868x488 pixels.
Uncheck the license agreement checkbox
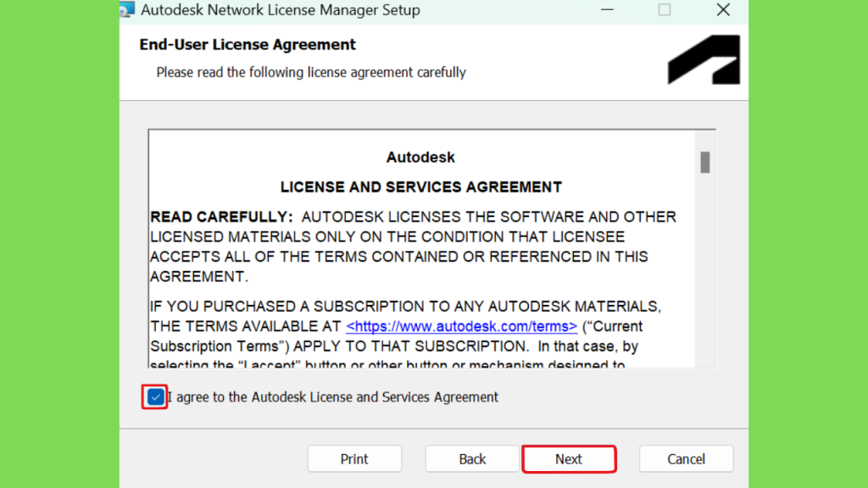tap(156, 396)
